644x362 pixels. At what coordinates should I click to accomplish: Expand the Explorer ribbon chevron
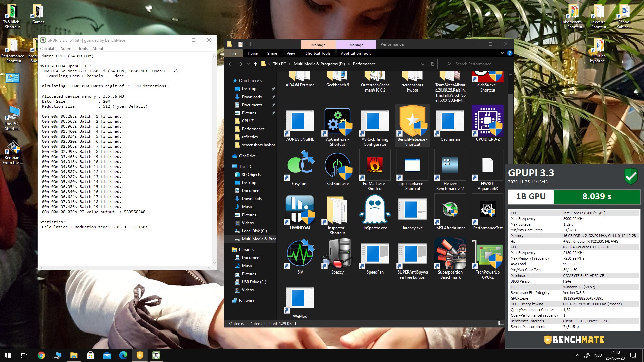(502, 53)
